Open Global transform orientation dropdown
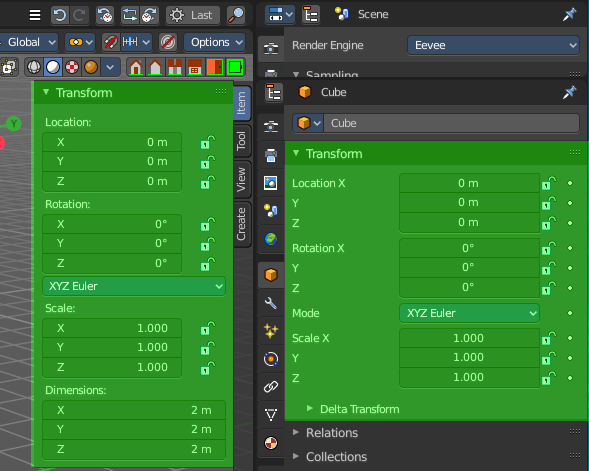589x471 pixels. (x=29, y=42)
